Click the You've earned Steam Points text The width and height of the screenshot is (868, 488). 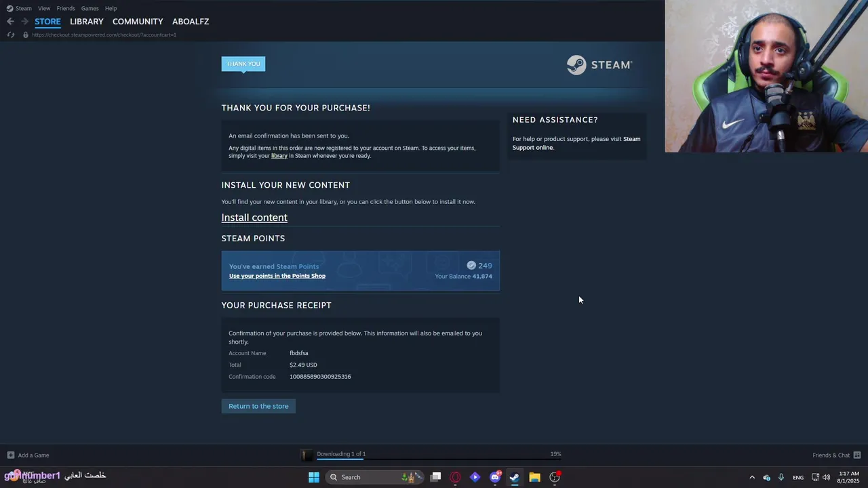[x=274, y=266]
